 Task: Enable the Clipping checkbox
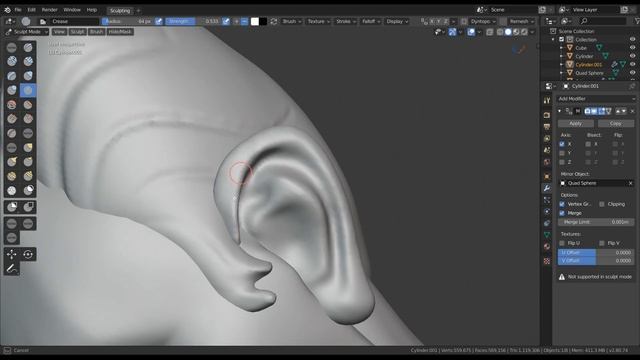click(602, 204)
